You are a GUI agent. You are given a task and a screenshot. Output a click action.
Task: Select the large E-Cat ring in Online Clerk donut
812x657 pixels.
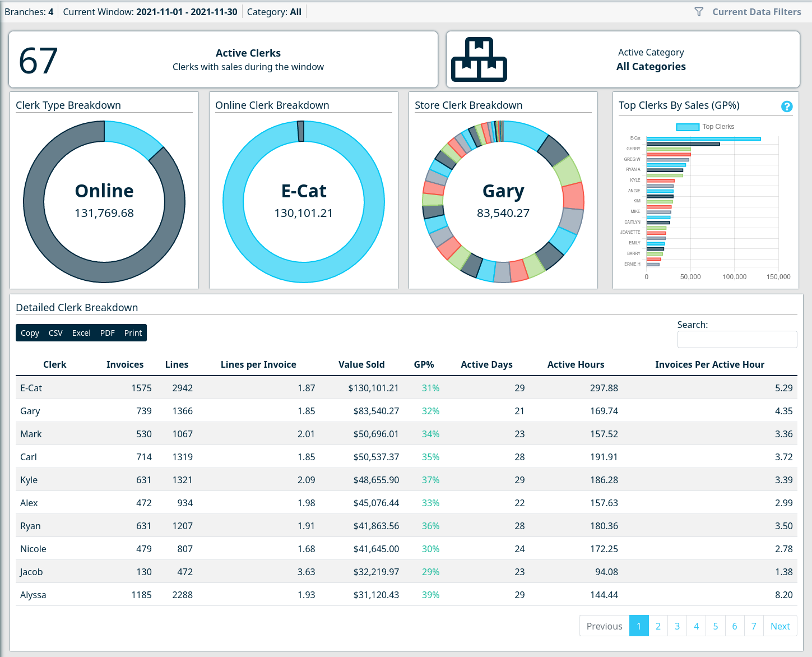[x=304, y=271]
